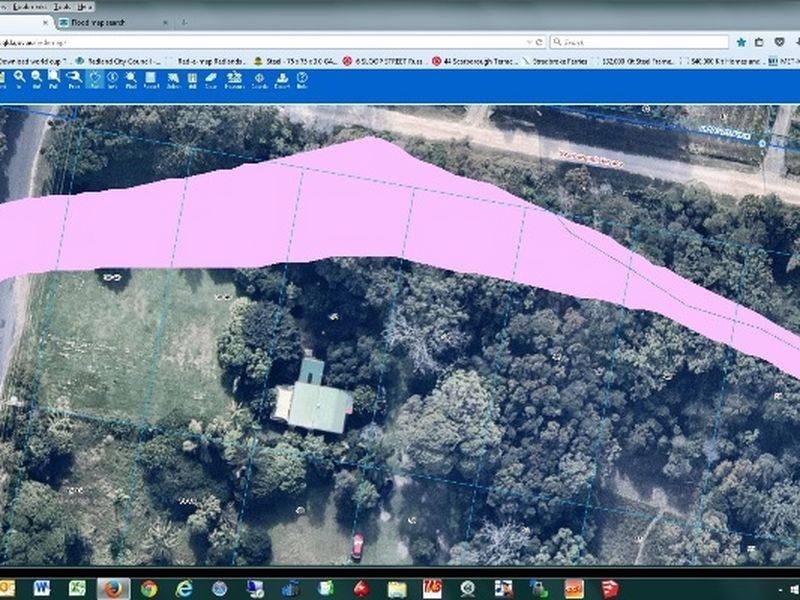Viewport: 800px width, 600px height.
Task: Open the 44 Scarborough Terrace bookmark
Action: click(475, 61)
